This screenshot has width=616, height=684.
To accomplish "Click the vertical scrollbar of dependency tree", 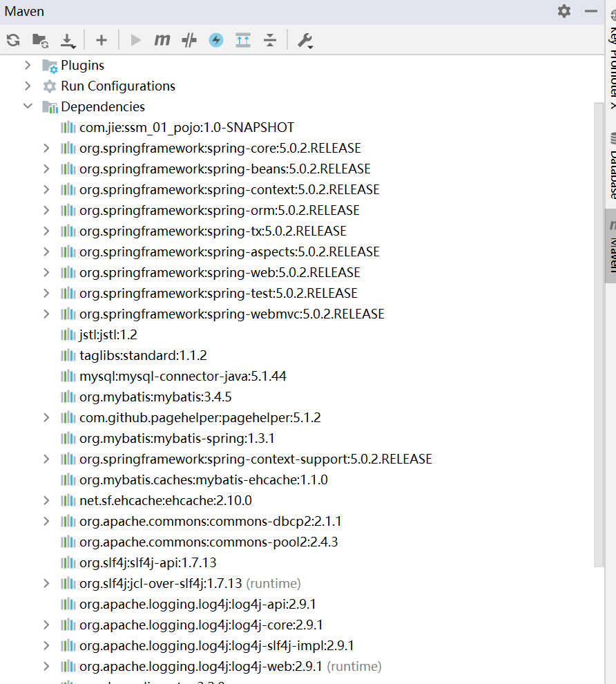I will pos(599,334).
